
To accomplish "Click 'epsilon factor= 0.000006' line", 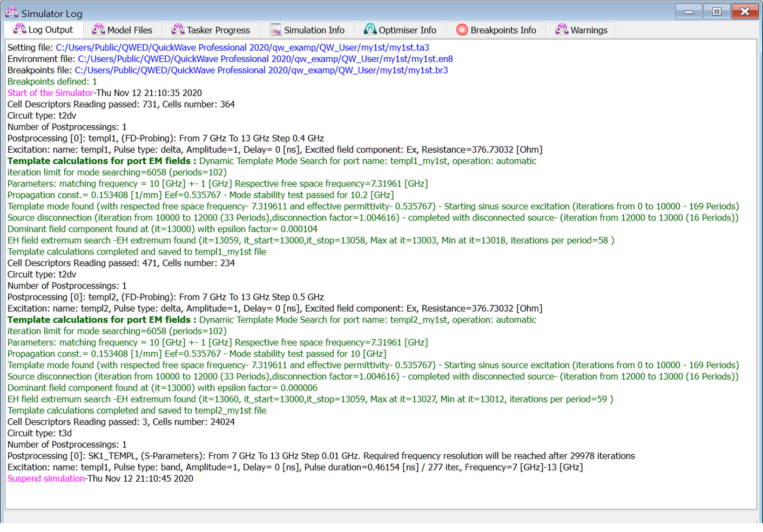I will pyautogui.click(x=163, y=388).
